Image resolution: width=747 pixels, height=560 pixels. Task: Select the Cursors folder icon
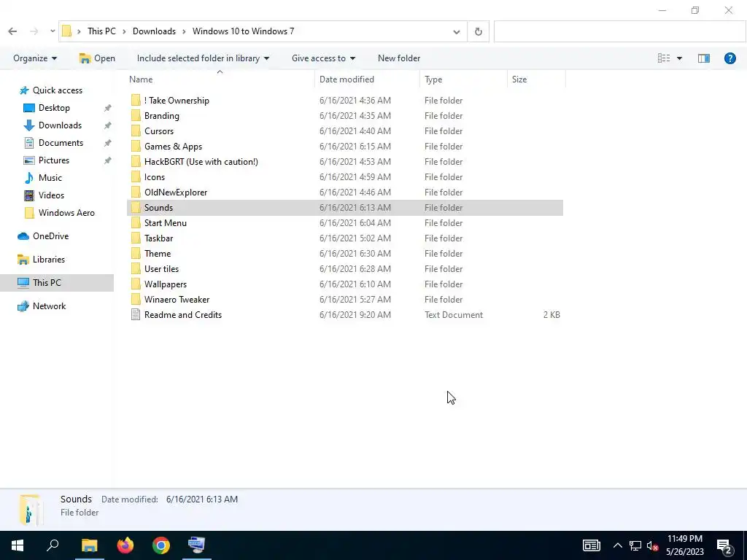[x=136, y=131]
